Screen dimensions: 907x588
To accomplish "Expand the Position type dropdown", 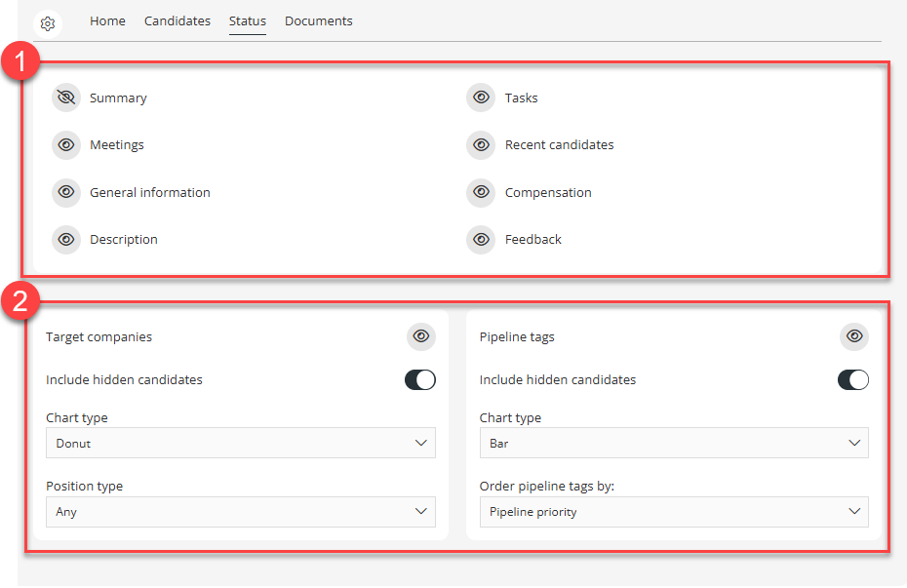I will (241, 511).
